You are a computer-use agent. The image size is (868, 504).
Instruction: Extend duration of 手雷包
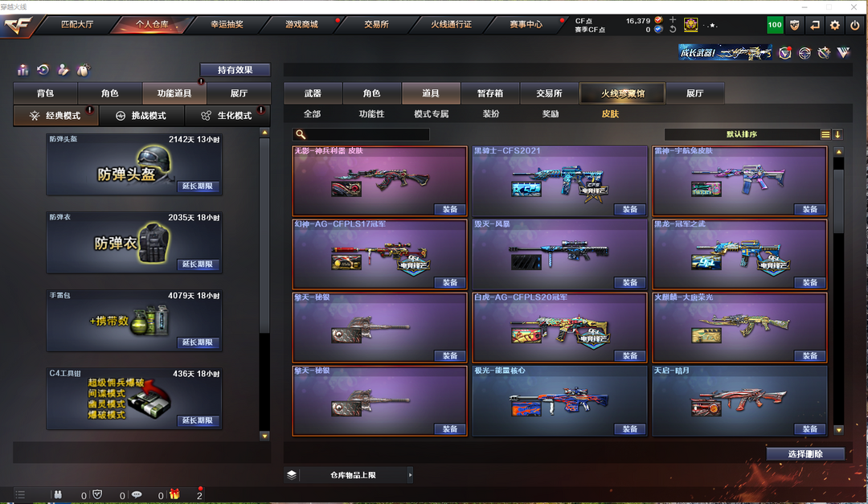click(198, 342)
